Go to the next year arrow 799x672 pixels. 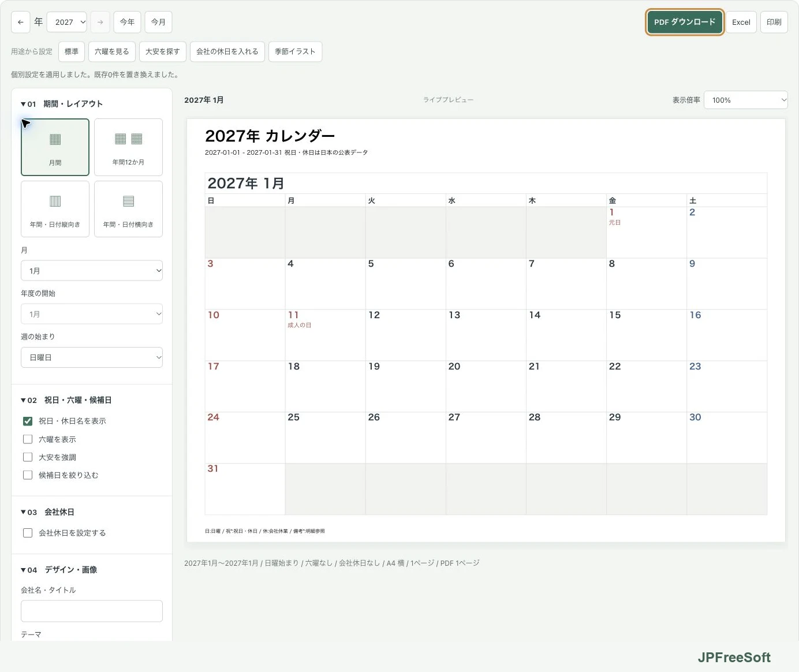100,22
